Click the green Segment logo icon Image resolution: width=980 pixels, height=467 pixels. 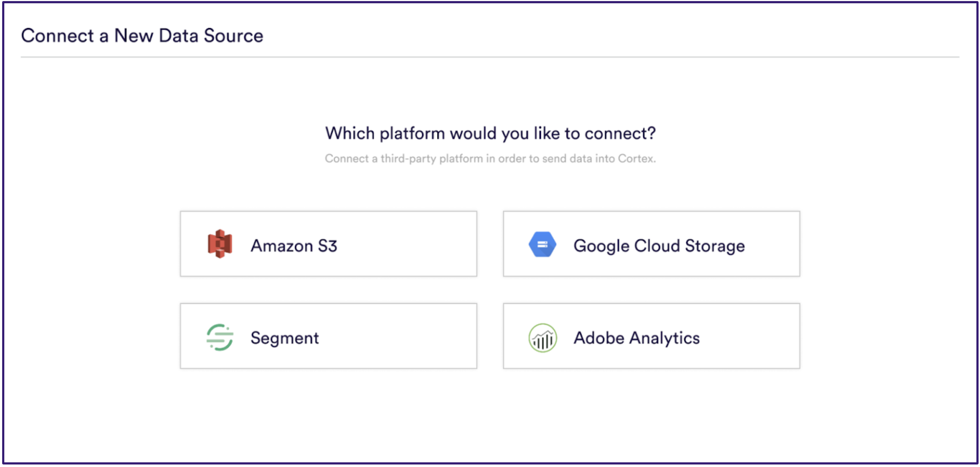220,337
